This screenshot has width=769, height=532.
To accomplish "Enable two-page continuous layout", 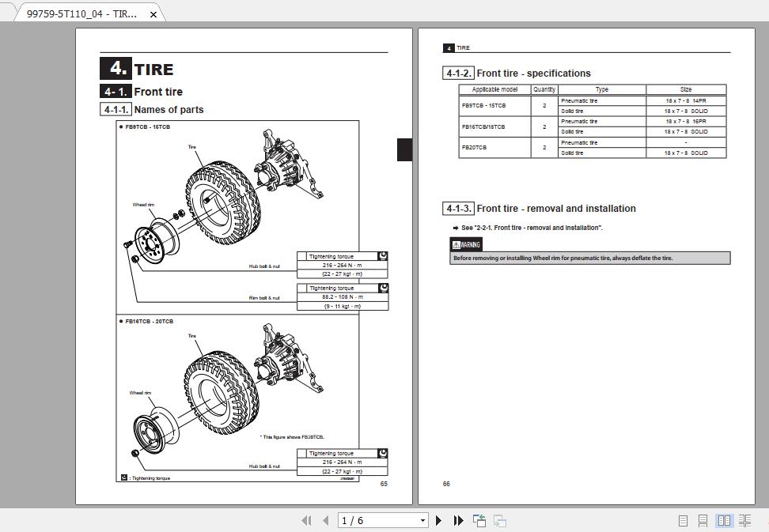I will click(746, 521).
